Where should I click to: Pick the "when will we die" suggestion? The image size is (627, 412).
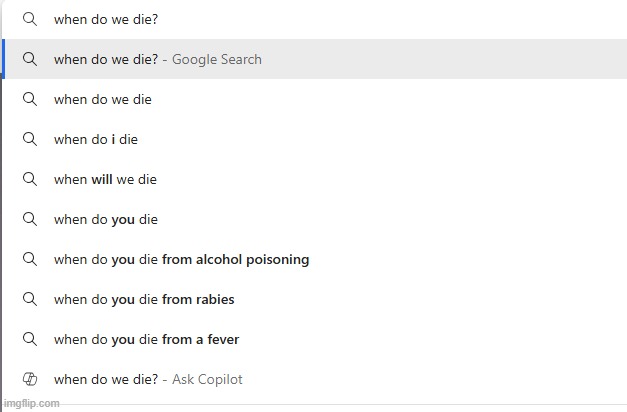click(105, 179)
